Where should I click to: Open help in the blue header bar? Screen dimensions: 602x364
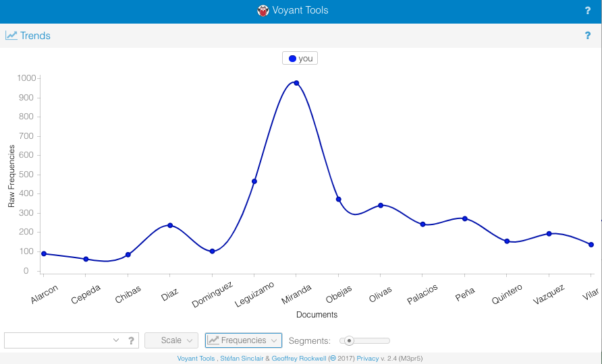pos(587,11)
